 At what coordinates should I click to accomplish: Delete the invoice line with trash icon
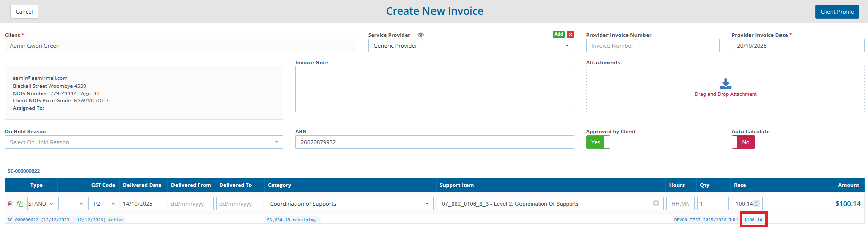[10, 204]
